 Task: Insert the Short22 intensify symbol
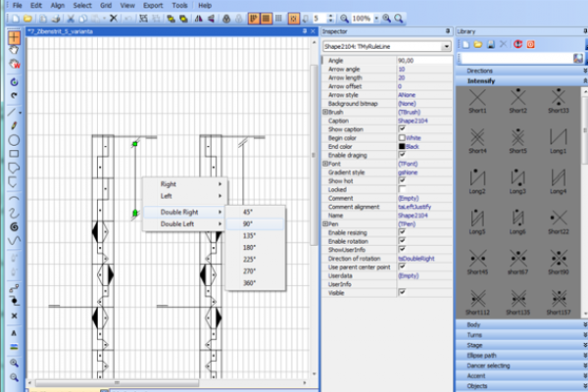(559, 218)
